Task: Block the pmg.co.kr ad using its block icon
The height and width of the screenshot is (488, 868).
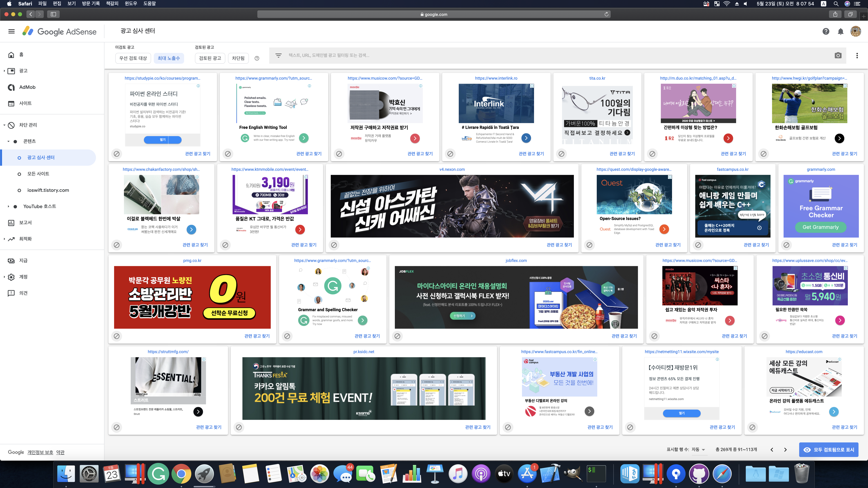Action: click(117, 336)
